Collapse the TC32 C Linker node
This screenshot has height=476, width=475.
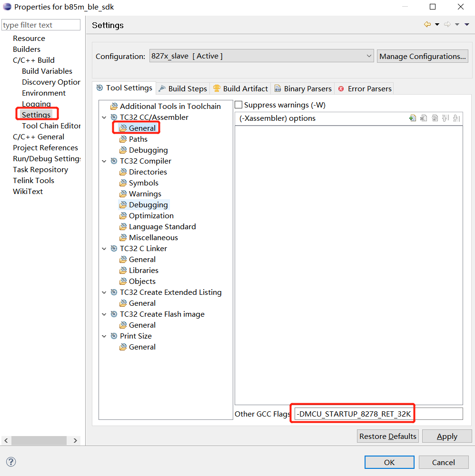(x=104, y=249)
